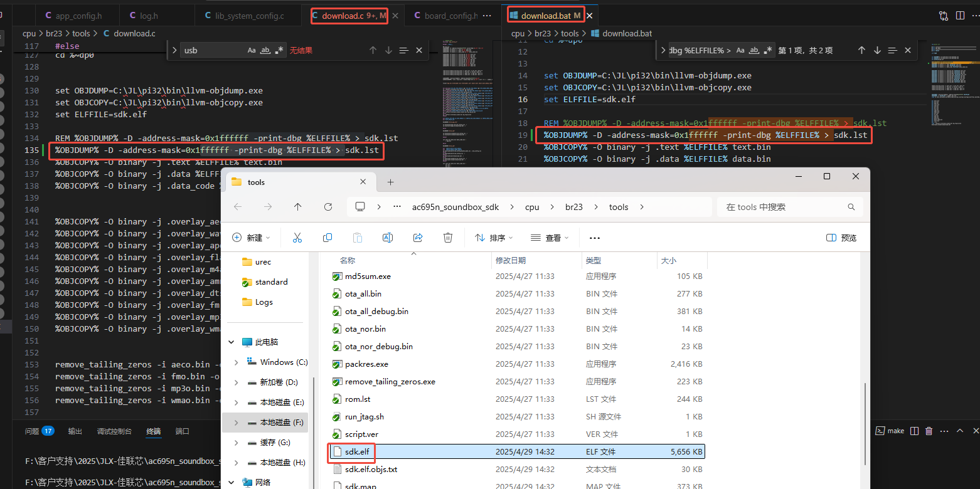Image resolution: width=980 pixels, height=489 pixels.
Task: Open the Logs folder in navigation pane
Action: tap(264, 302)
